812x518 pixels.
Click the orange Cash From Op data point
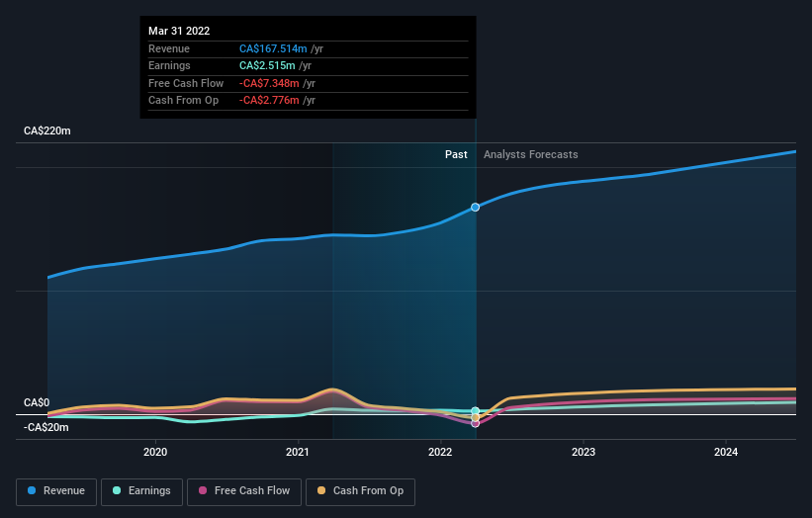[475, 417]
